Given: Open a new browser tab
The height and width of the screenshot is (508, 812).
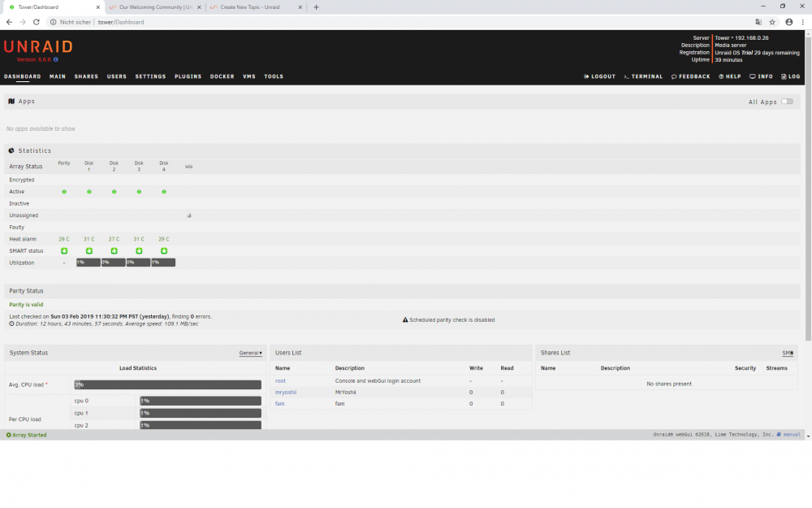Looking at the screenshot, I should 317,7.
